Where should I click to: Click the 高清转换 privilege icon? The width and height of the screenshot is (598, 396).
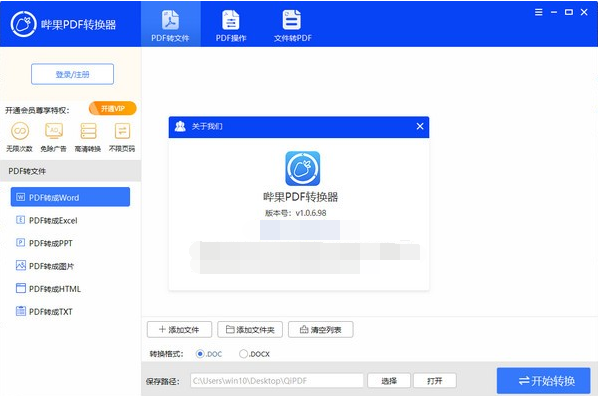point(88,131)
